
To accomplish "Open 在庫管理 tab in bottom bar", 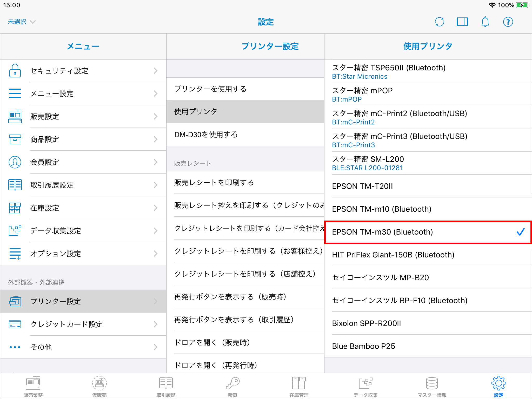I will click(299, 387).
